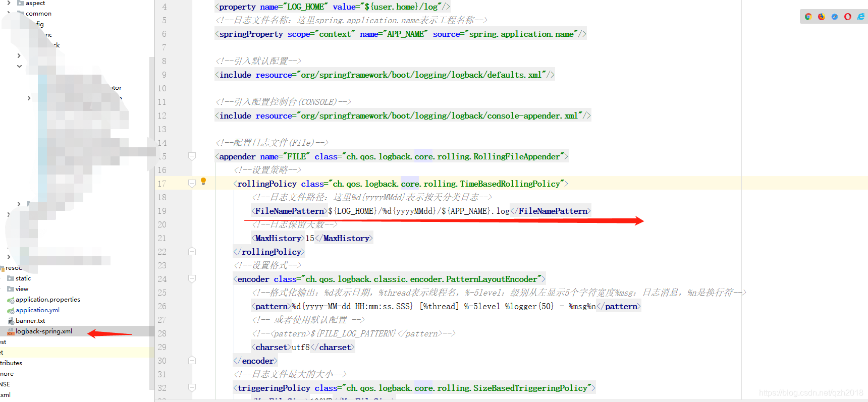Image resolution: width=868 pixels, height=402 pixels.
Task: Collapse triggeringPolicy fold marker at line 32
Action: point(192,387)
